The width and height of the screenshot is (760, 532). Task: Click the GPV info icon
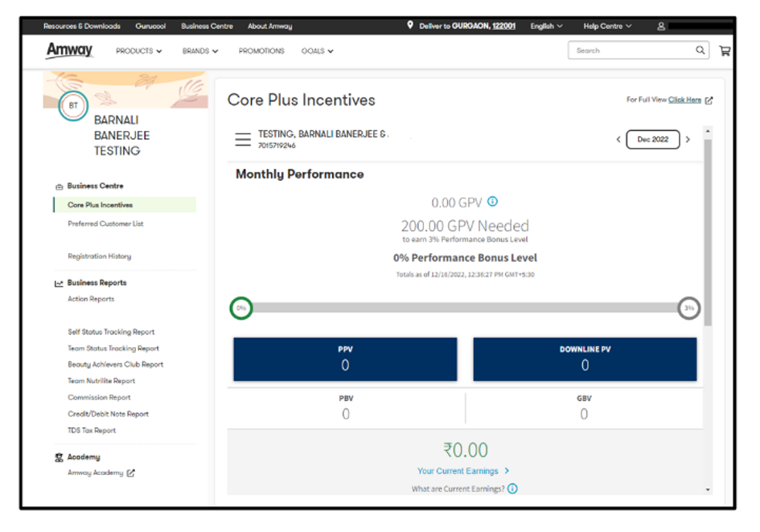coord(491,202)
